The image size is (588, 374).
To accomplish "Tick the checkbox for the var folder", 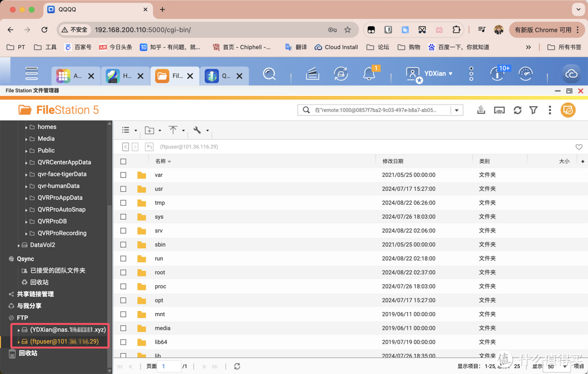I will (x=124, y=175).
